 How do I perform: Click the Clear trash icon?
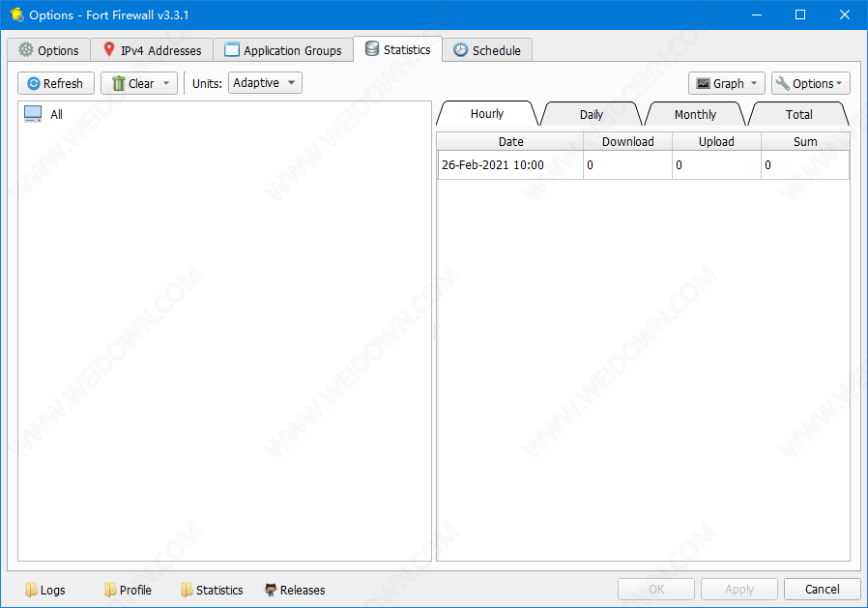click(x=118, y=84)
